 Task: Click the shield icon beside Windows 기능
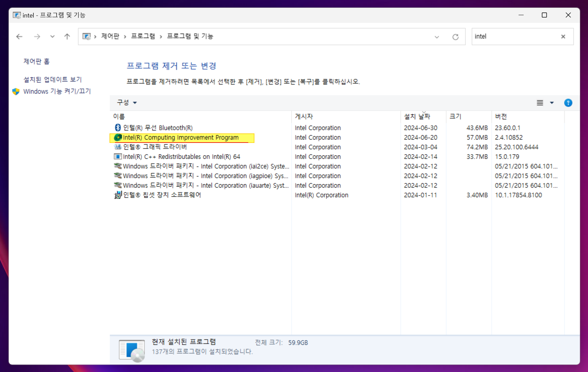(x=16, y=91)
